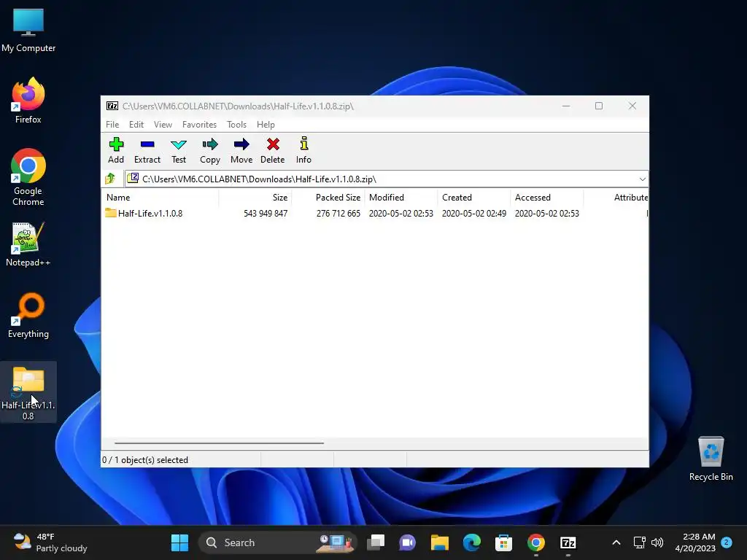The width and height of the screenshot is (747, 560).
Task: Select the Recycle Bin icon
Action: tap(711, 459)
